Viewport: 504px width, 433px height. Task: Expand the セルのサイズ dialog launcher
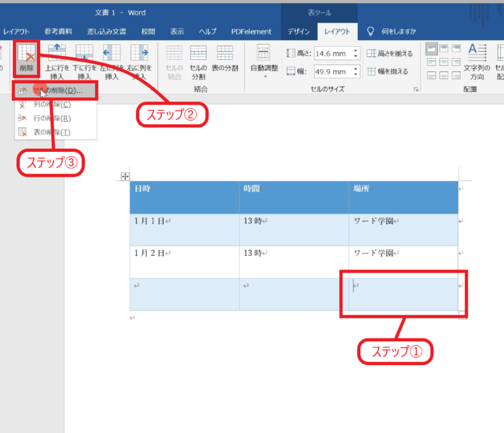tap(416, 89)
